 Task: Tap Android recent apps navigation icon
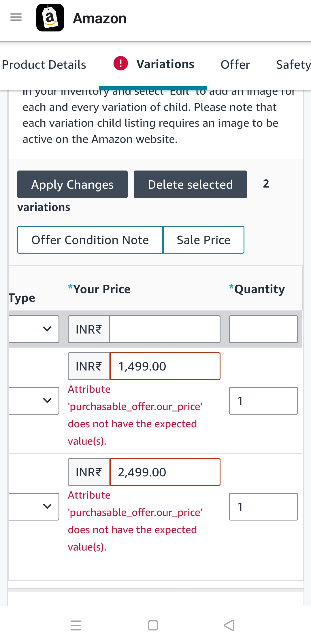click(x=76, y=625)
